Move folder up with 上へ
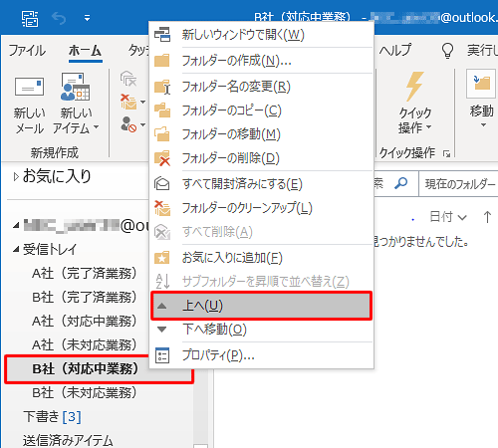Image resolution: width=498 pixels, height=448 pixels. coord(262,306)
